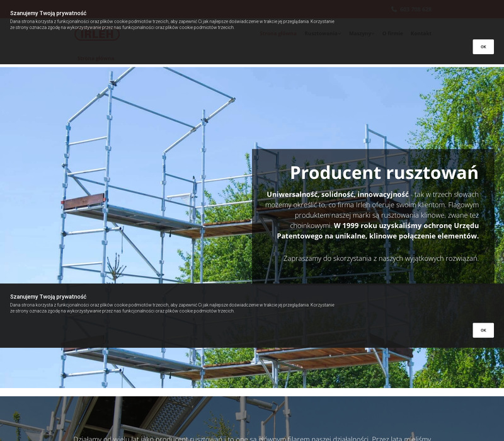Click the bold text 'Uniwersalność, solidność, innowacyjność'
Image resolution: width=504 pixels, height=441 pixels.
click(338, 195)
